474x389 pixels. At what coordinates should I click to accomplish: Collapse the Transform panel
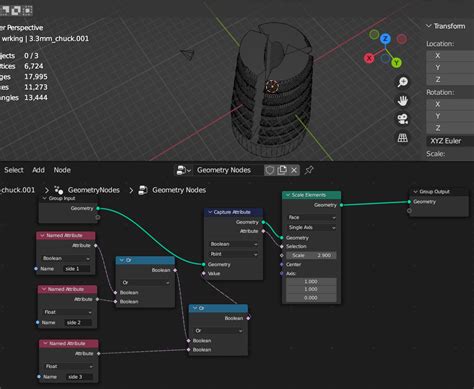tap(429, 26)
